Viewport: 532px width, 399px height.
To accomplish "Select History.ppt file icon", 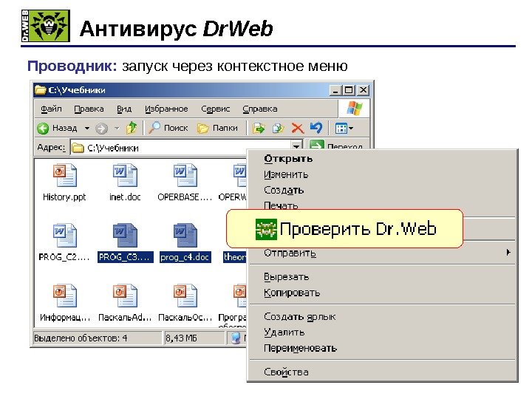I will click(64, 175).
